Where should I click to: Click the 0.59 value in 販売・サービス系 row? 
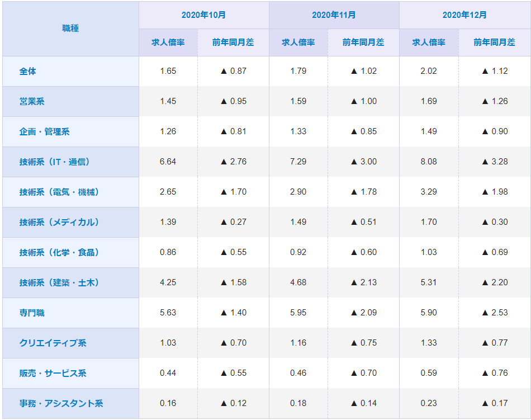click(429, 373)
